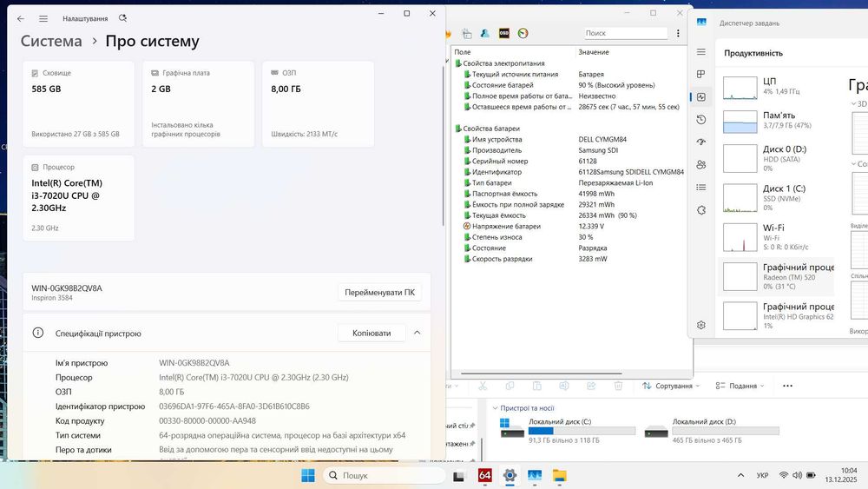
Task: Select Wi-Fi in Task Manager performance list
Action: pos(775,237)
